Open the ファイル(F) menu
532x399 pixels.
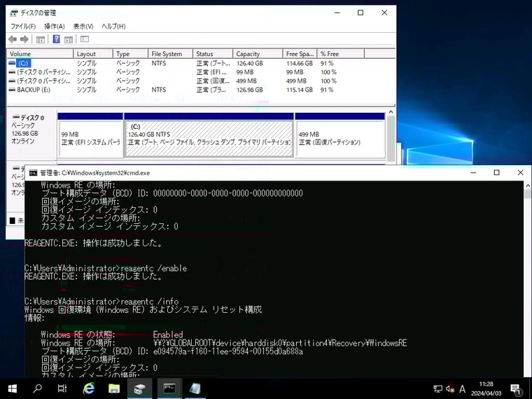(23, 26)
